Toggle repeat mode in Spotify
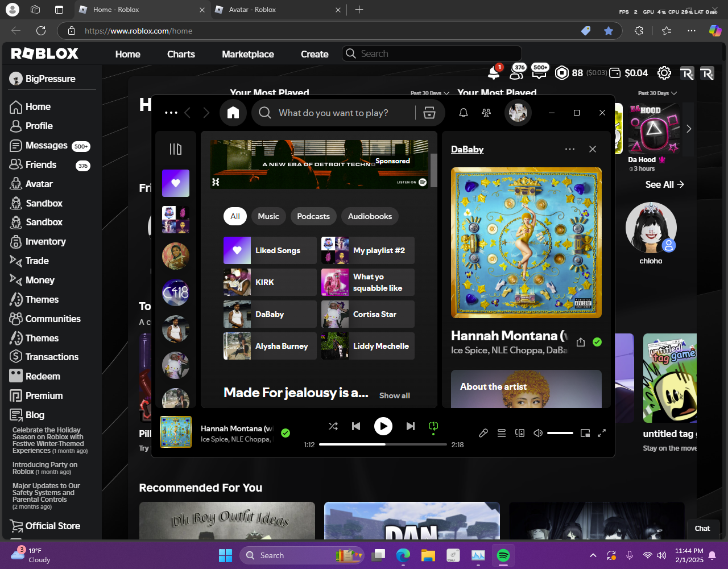The image size is (728, 569). click(x=433, y=426)
